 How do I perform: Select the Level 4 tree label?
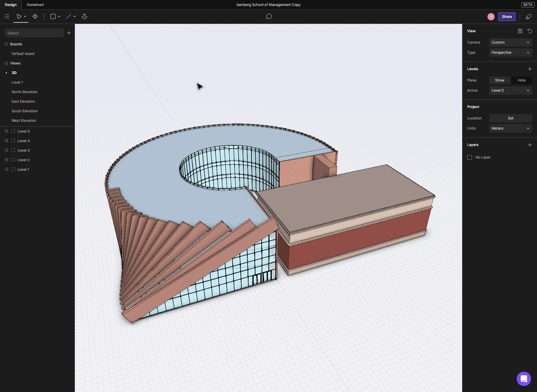tap(23, 141)
